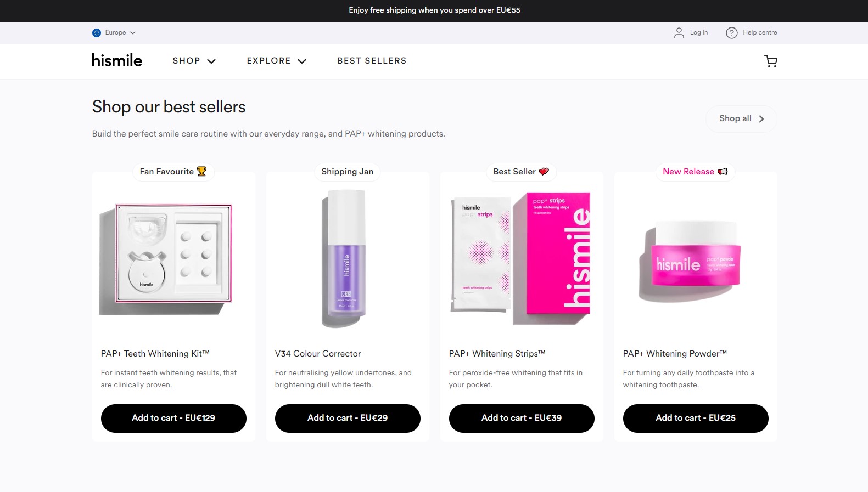868x492 pixels.
Task: Open the PAP+ Whitening Powder product title
Action: pyautogui.click(x=675, y=354)
